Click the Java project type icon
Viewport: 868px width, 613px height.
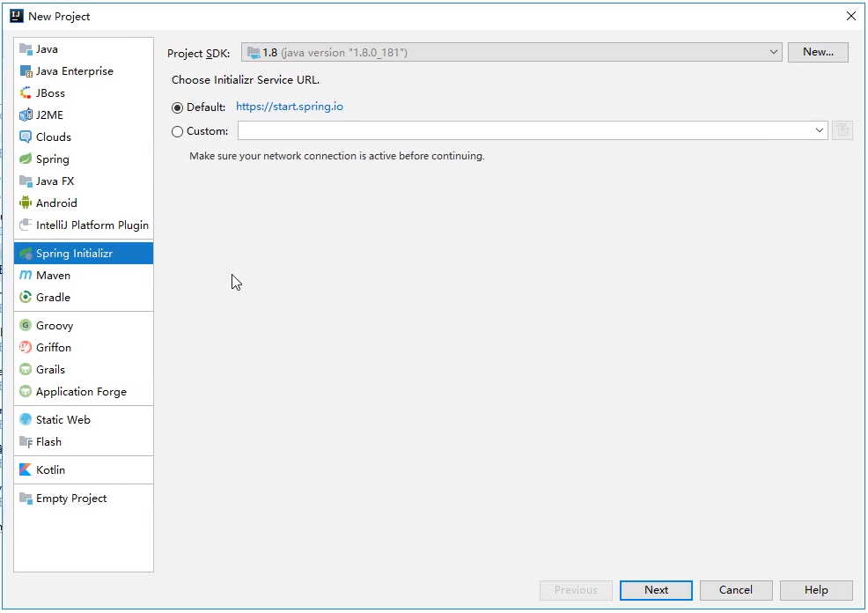26,49
